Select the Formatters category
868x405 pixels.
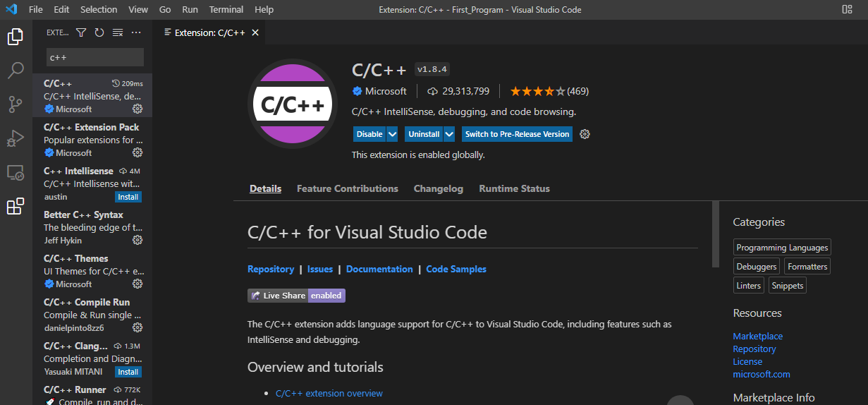807,267
